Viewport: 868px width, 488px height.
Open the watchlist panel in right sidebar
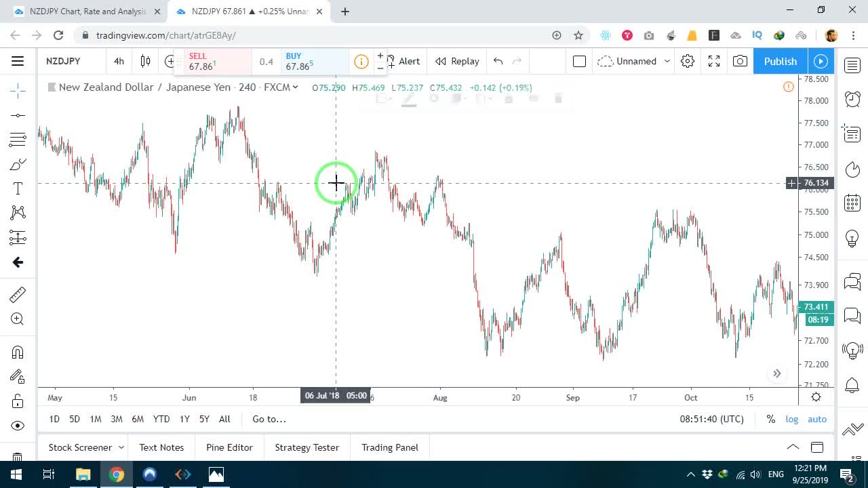pos(852,65)
